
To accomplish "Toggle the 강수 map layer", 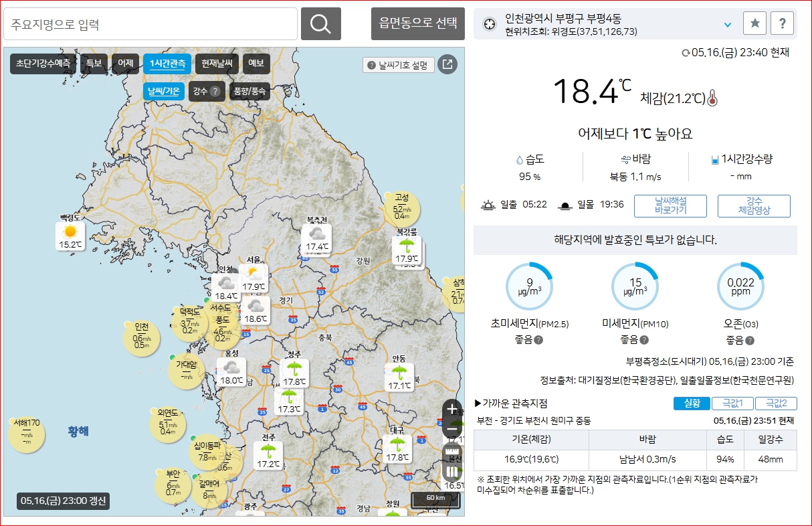I will click(x=207, y=92).
